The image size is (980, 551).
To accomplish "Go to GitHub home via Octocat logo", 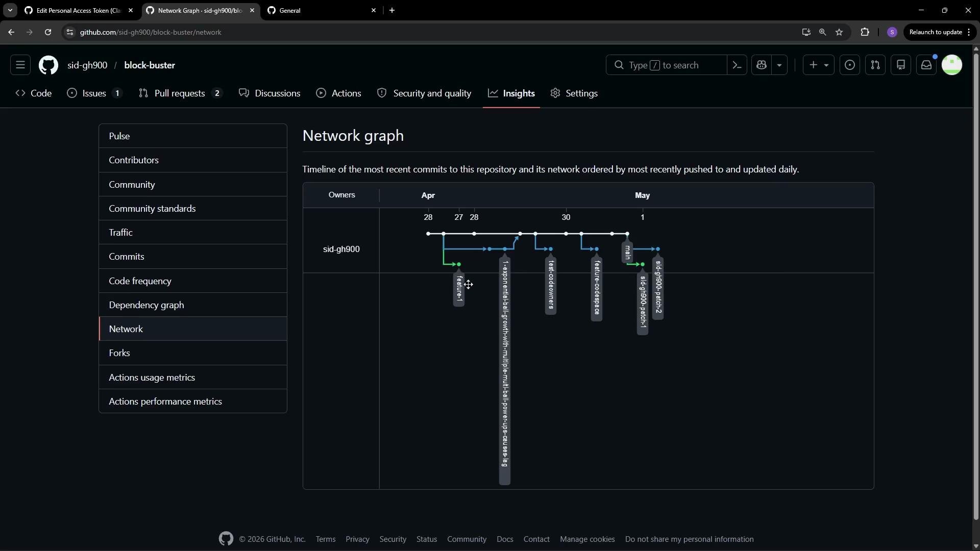I will pos(48,65).
